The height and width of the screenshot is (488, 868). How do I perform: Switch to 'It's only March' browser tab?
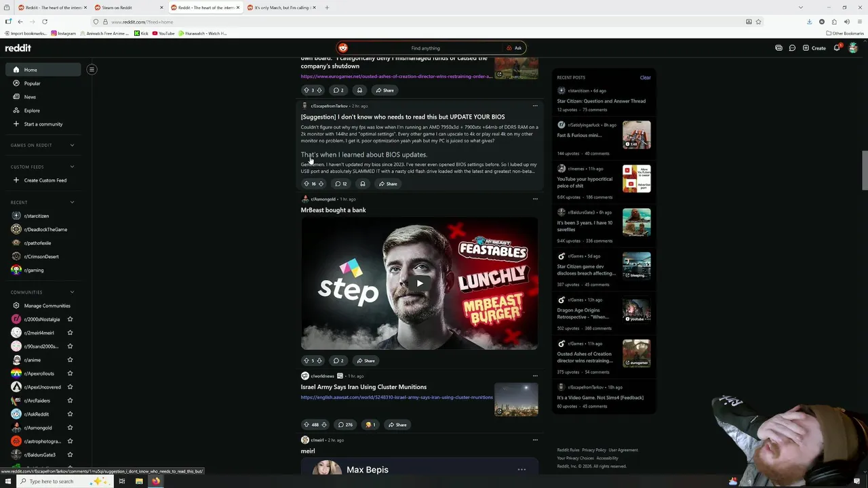coord(282,7)
